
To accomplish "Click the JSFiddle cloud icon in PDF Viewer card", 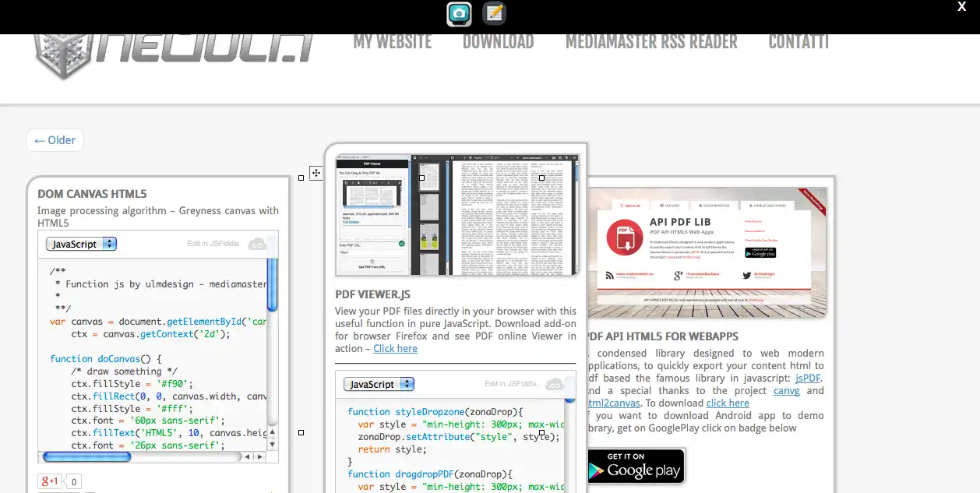I will (555, 384).
